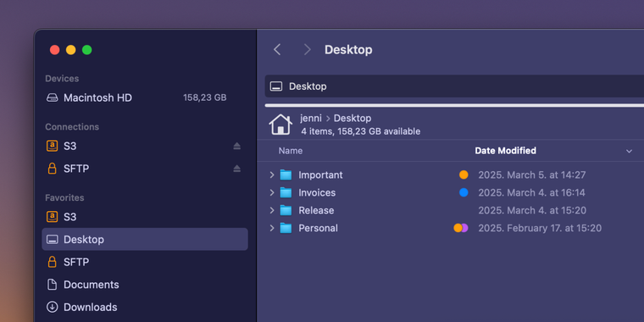This screenshot has width=644, height=322.
Task: Open the S3 connection under Connections
Action: click(145, 147)
